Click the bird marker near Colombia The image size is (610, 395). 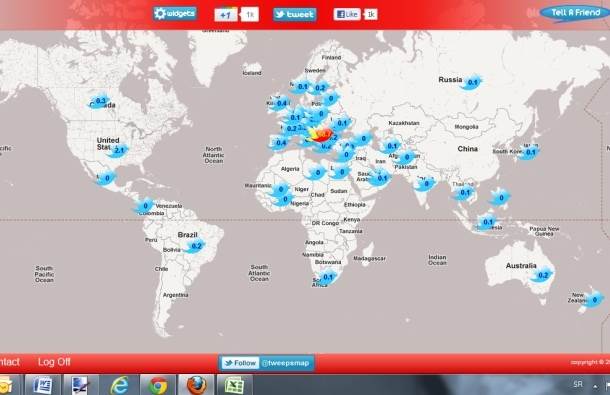click(x=144, y=206)
